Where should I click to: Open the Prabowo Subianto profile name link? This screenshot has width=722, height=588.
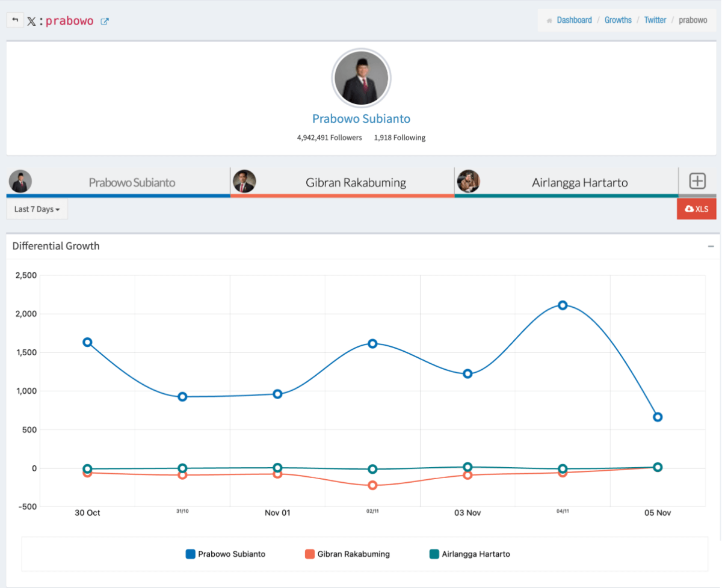point(361,119)
